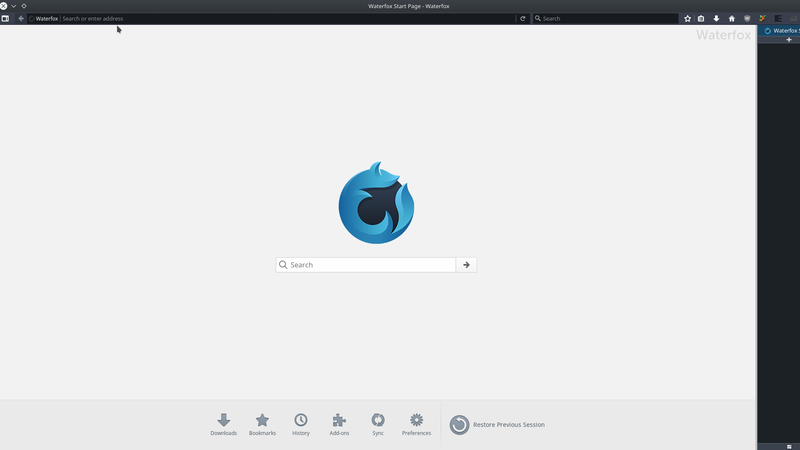Click the small icon at tab sidebar bottom
Image resolution: width=800 pixels, height=450 pixels.
[789, 446]
